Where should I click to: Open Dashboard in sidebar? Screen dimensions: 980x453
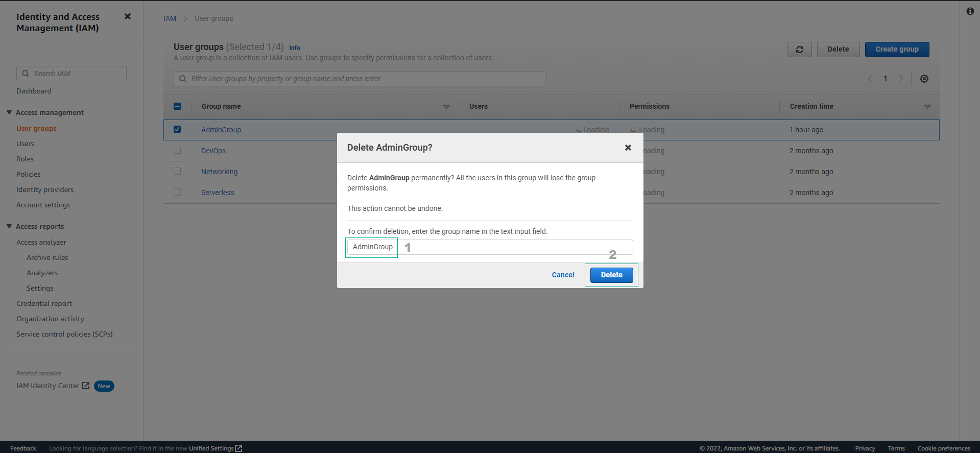pyautogui.click(x=34, y=91)
